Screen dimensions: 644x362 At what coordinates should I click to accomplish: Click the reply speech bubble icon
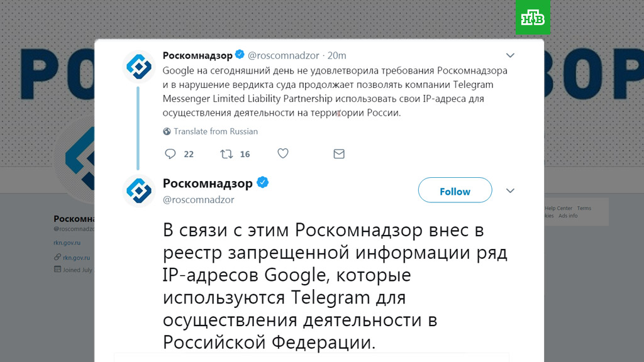[170, 154]
